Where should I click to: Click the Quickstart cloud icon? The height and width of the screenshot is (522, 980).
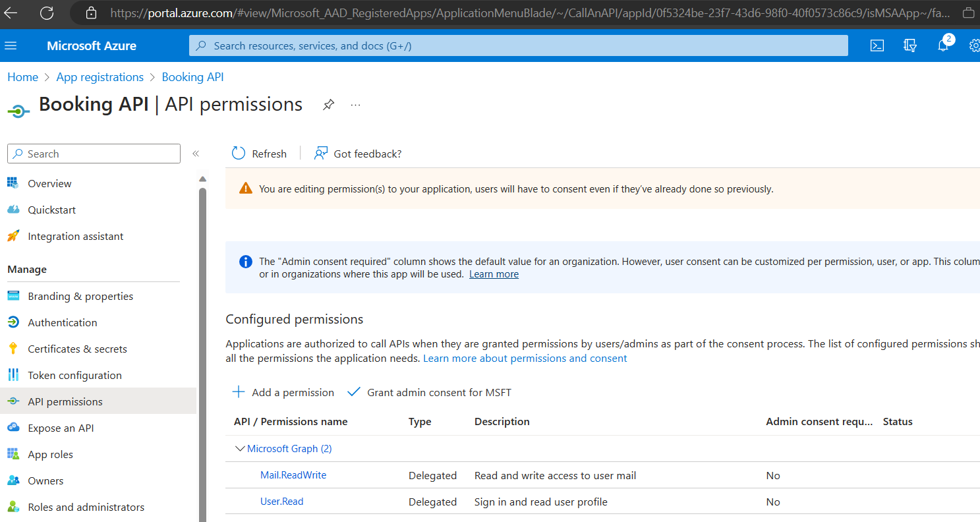pos(13,210)
